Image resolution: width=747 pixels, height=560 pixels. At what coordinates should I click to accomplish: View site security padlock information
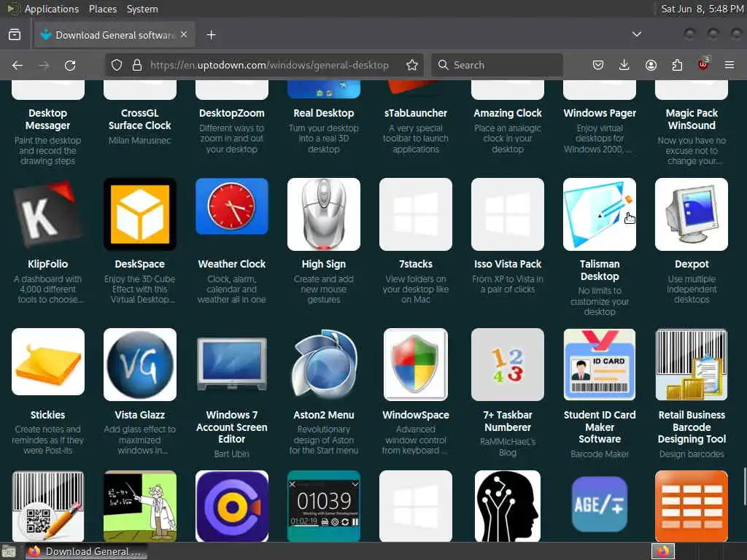[x=137, y=65]
